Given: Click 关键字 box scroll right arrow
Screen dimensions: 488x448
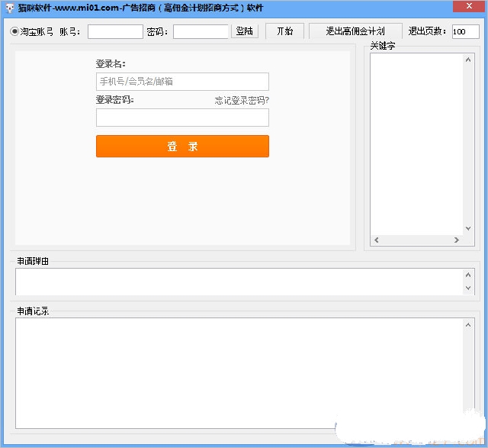Looking at the screenshot, I should [x=457, y=240].
